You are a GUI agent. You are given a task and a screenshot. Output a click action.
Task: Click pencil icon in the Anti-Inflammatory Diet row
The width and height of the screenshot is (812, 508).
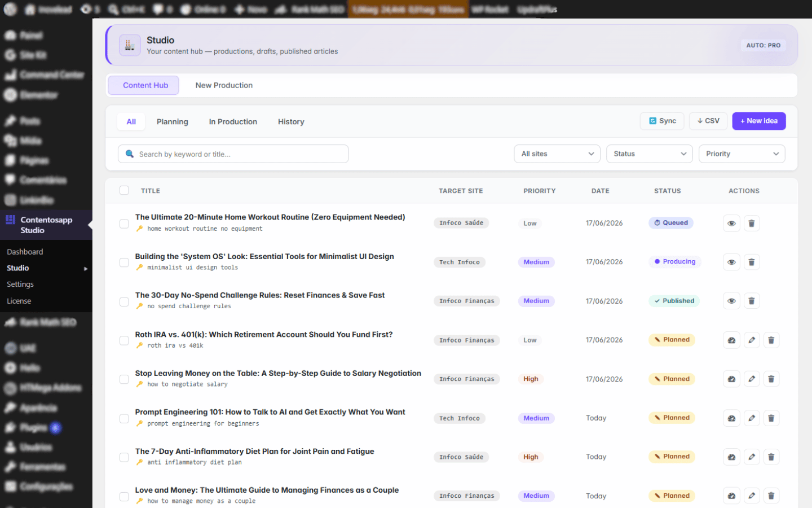[751, 457]
